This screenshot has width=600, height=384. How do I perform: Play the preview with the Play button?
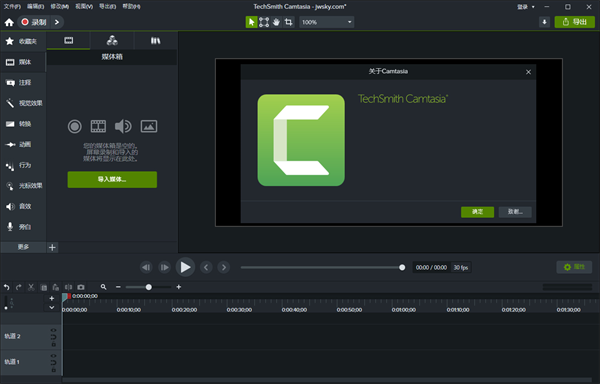[x=185, y=267]
